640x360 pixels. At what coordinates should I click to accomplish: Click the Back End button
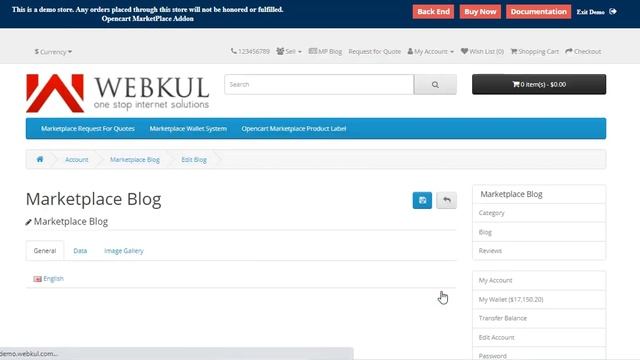point(433,12)
